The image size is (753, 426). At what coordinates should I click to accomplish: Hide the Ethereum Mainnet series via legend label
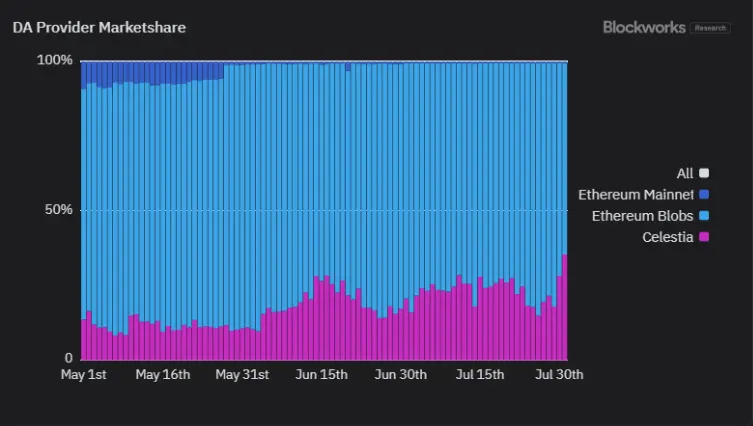[635, 195]
